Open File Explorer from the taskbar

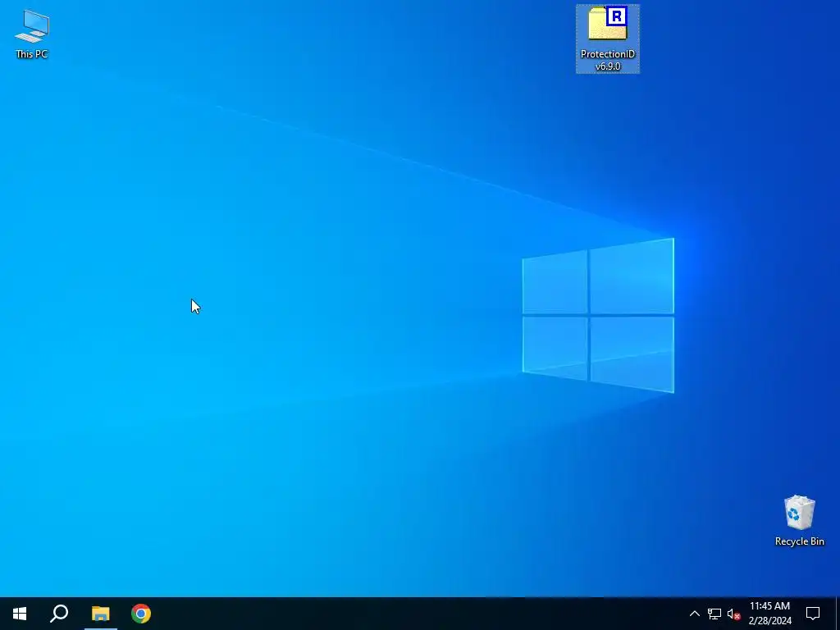[100, 614]
